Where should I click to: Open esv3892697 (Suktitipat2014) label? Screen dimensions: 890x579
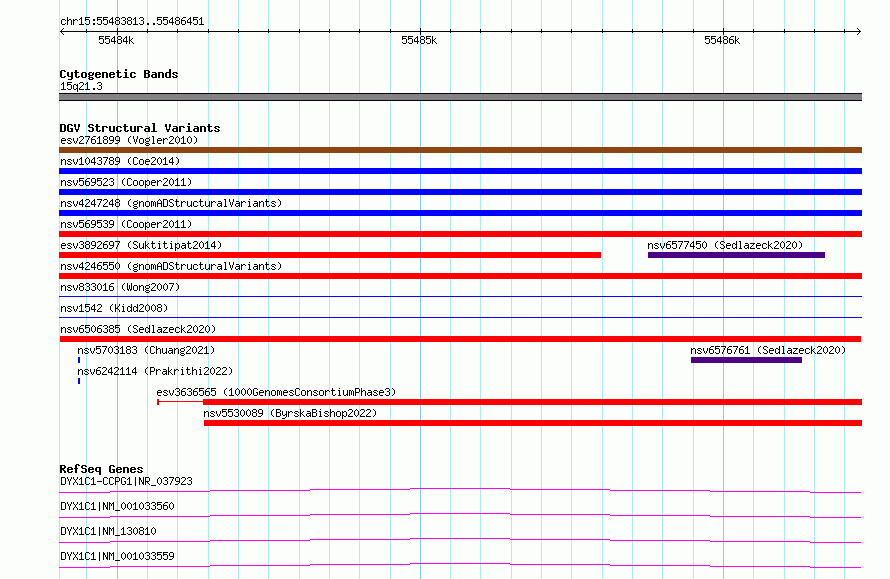coord(141,245)
